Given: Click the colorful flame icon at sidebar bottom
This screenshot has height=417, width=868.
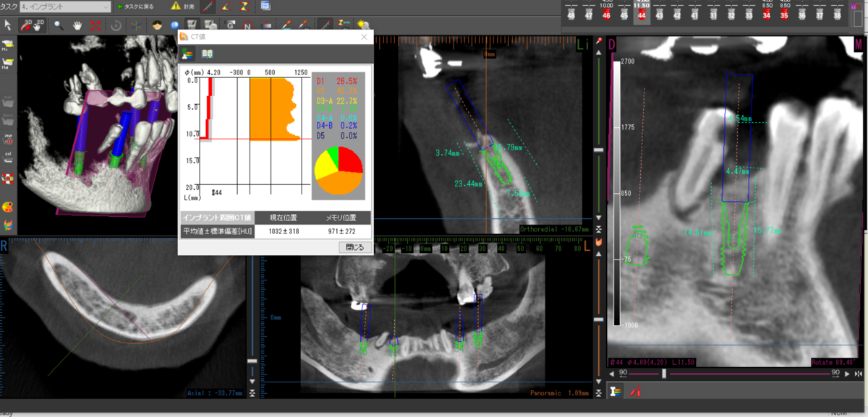Looking at the screenshot, I should tap(8, 226).
